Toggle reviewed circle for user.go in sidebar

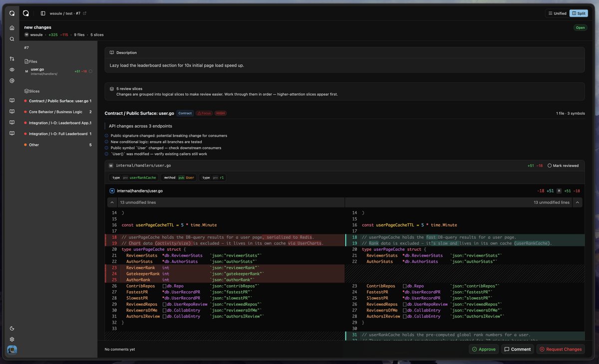click(90, 71)
